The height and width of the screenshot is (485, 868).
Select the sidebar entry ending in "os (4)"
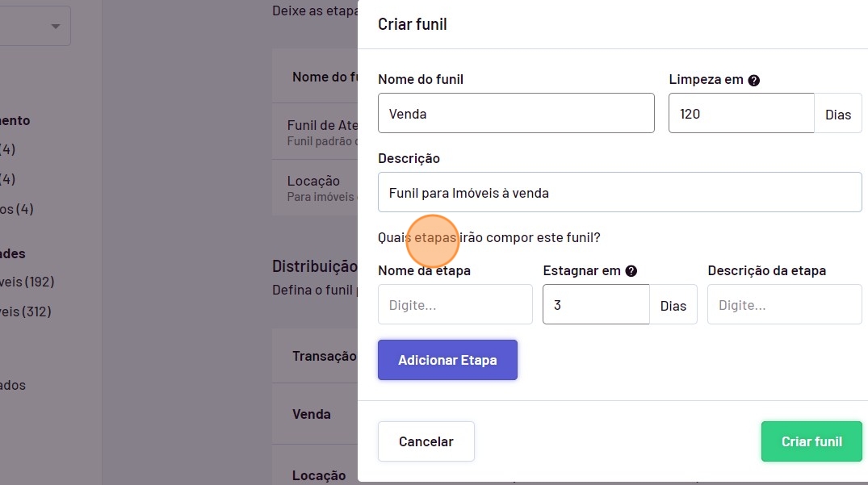tap(16, 209)
